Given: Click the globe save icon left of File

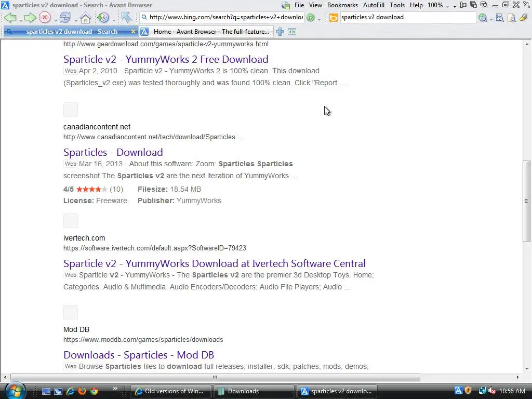Looking at the screenshot, I should (x=286, y=5).
